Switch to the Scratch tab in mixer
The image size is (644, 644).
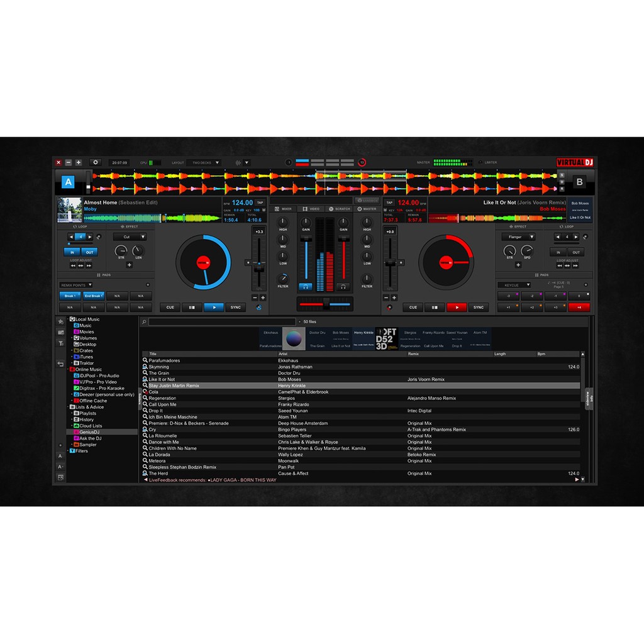[340, 209]
